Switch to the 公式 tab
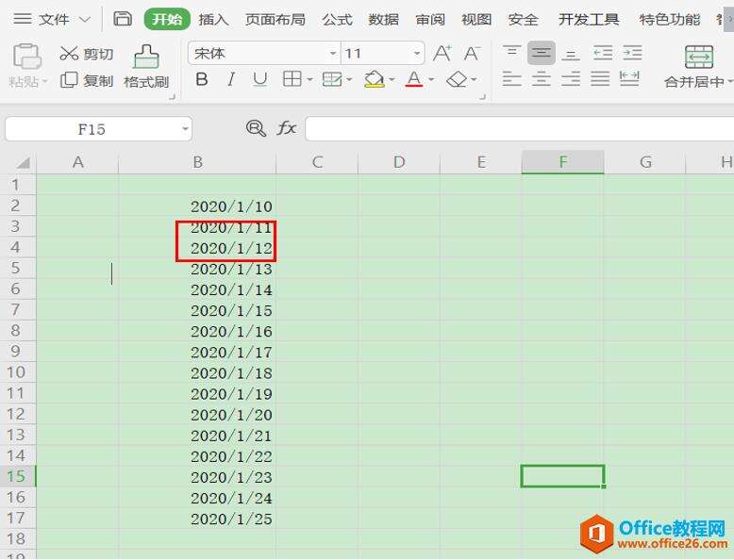Screen dimensions: 734x560 point(337,19)
